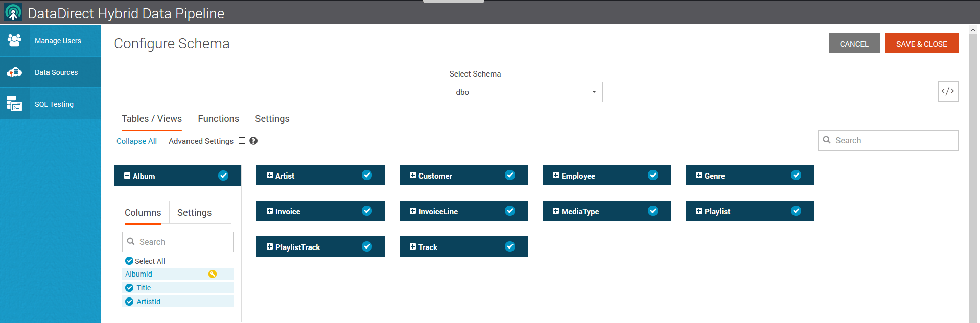Open the Album Settings tab
980x323 pixels.
[x=194, y=212]
